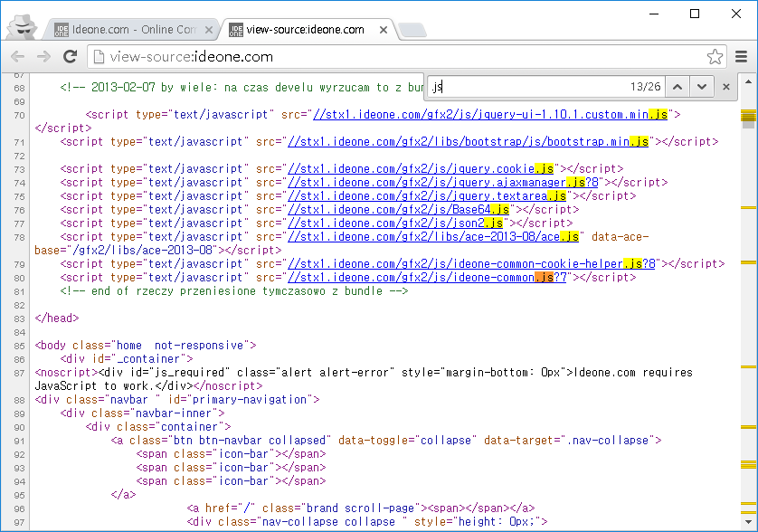Click the div id="_container" line
Viewport: 758px width, 532px height.
coord(127,359)
